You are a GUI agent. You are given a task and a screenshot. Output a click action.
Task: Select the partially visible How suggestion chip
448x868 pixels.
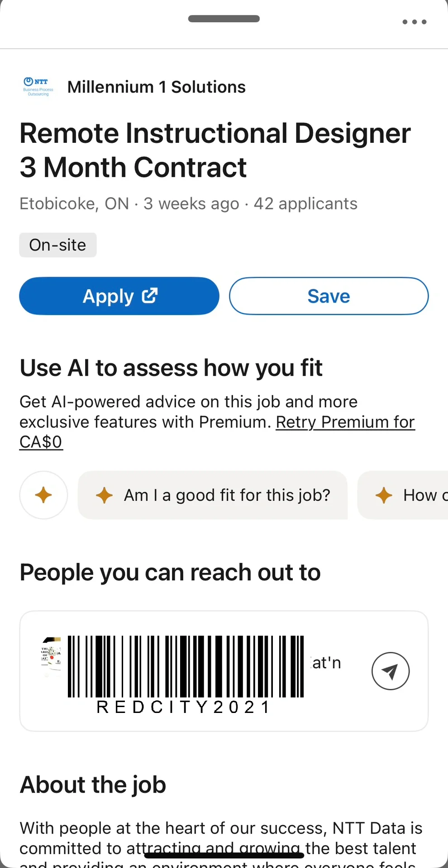click(403, 495)
